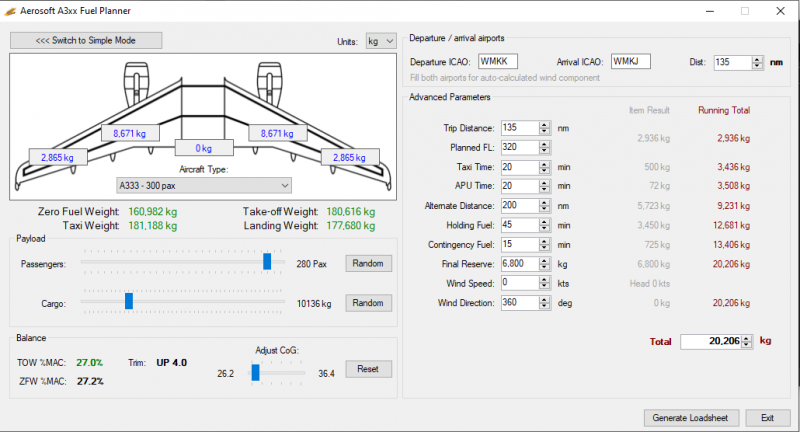Click the TOW %MAC value 27.0%

tap(89, 363)
